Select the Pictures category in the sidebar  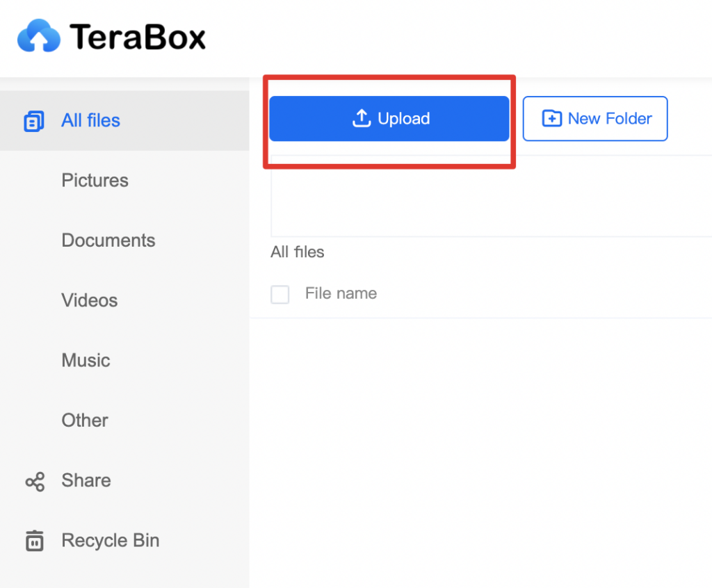(x=95, y=180)
